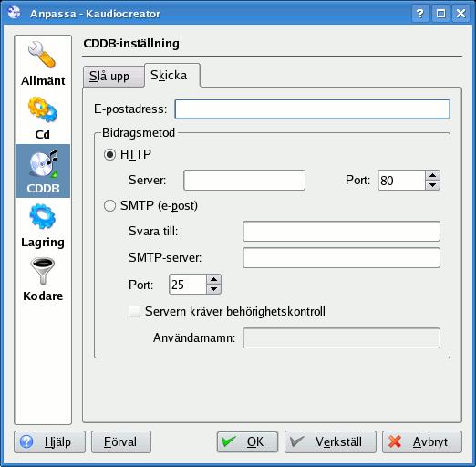This screenshot has width=476, height=467.
Task: Open the Lagring blue gear page
Action: point(43,225)
